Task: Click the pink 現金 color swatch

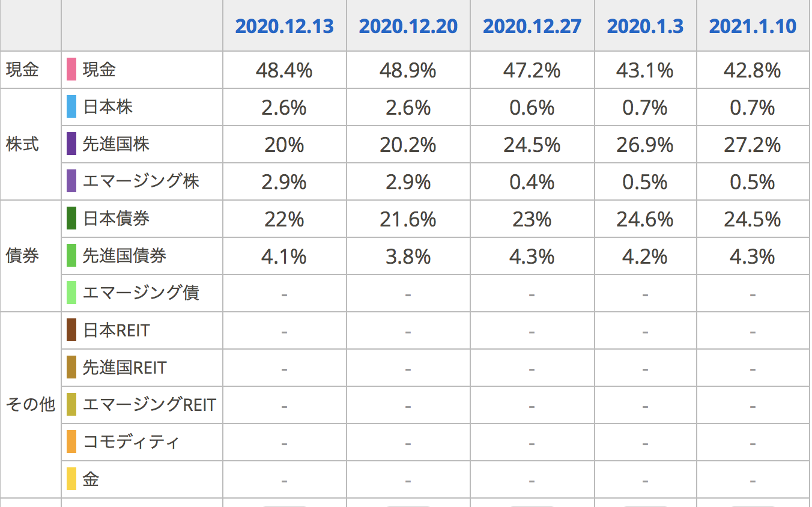Action: tap(71, 70)
